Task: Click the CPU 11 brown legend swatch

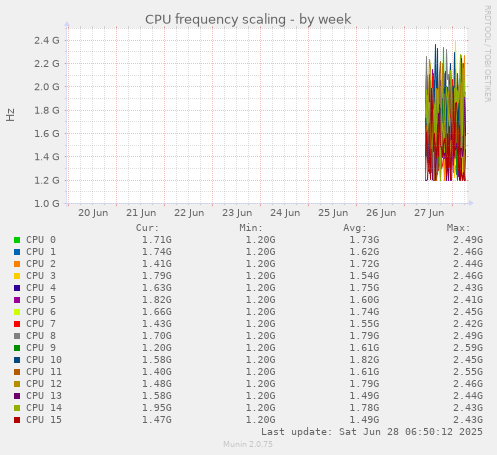Action: 17,372
